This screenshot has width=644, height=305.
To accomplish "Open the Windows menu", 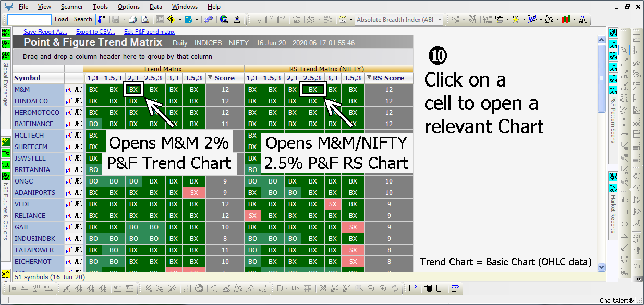I will tap(185, 7).
